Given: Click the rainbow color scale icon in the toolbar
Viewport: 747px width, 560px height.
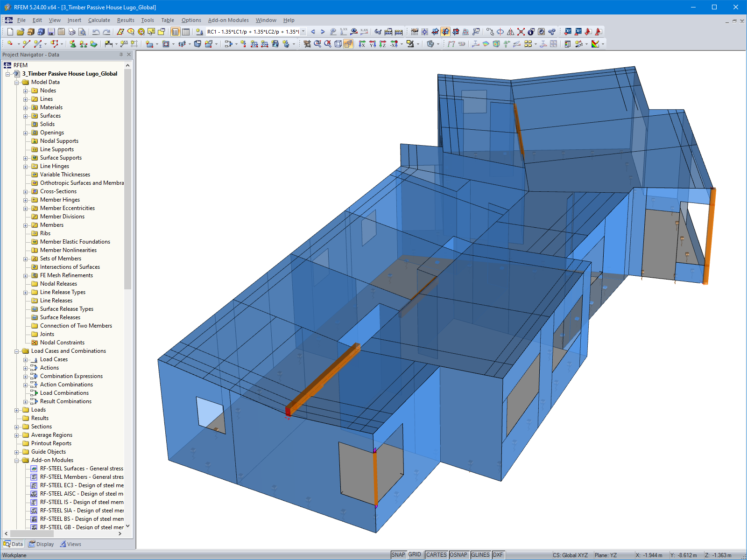Looking at the screenshot, I should (596, 44).
